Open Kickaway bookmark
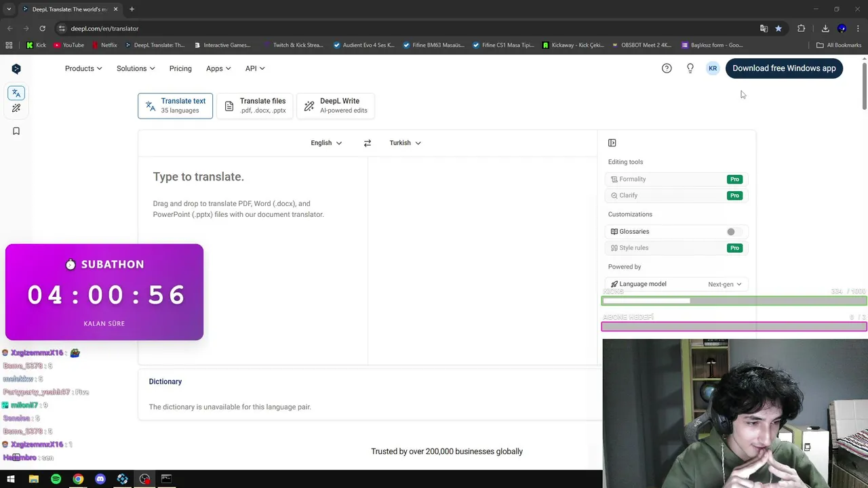Viewport: 868px width, 488px height. point(573,45)
